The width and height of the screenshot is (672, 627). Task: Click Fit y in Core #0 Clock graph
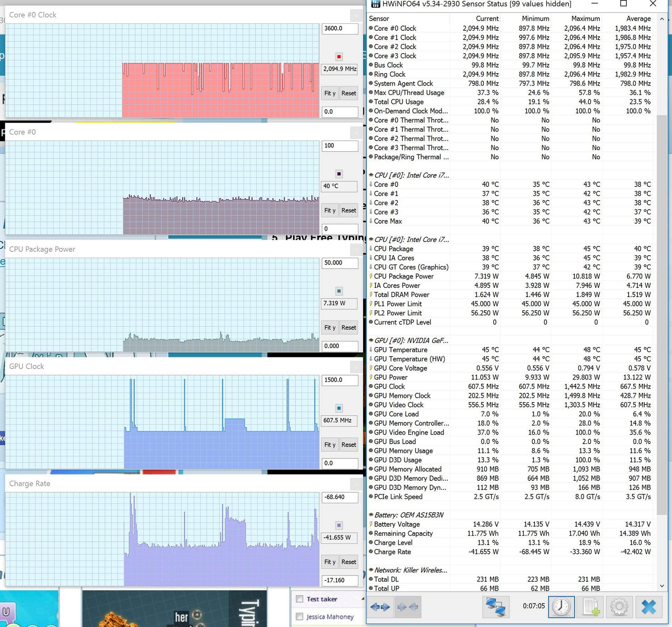pos(330,93)
